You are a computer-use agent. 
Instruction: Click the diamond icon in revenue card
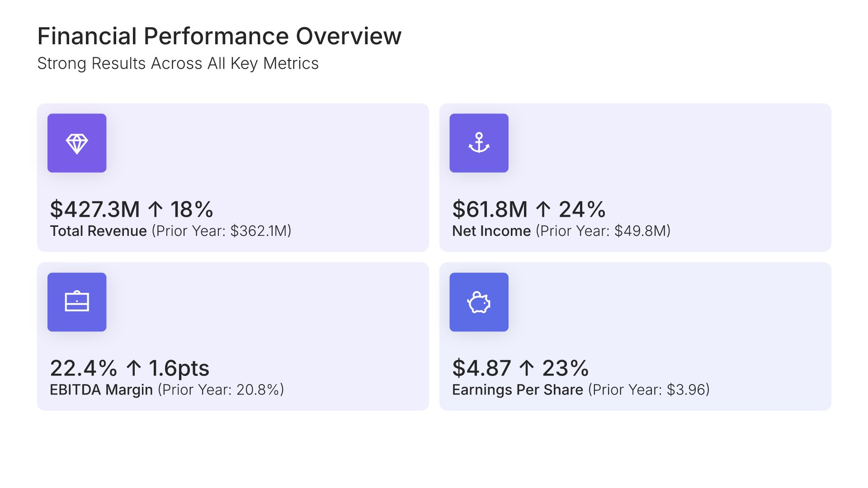(x=77, y=143)
